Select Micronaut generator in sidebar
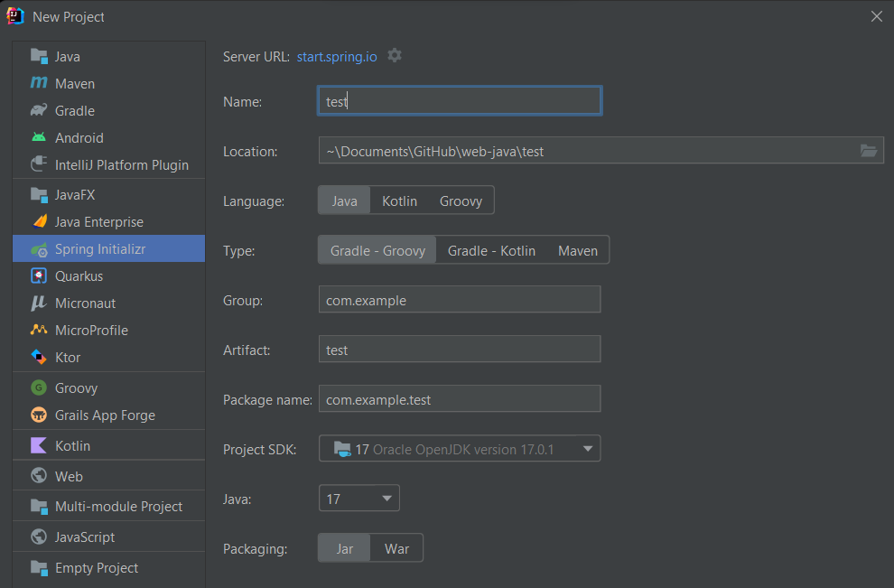The image size is (894, 588). (109, 303)
